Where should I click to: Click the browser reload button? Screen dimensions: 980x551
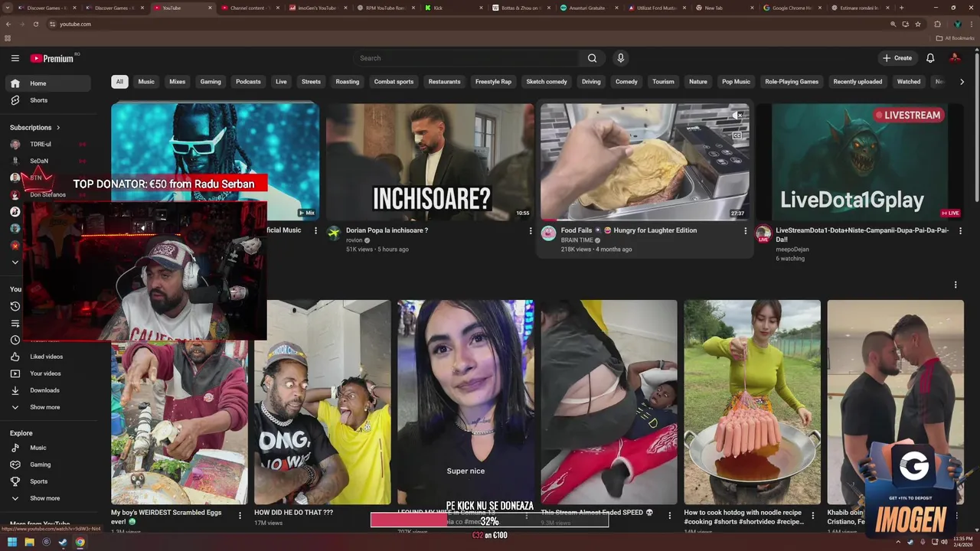[x=35, y=24]
